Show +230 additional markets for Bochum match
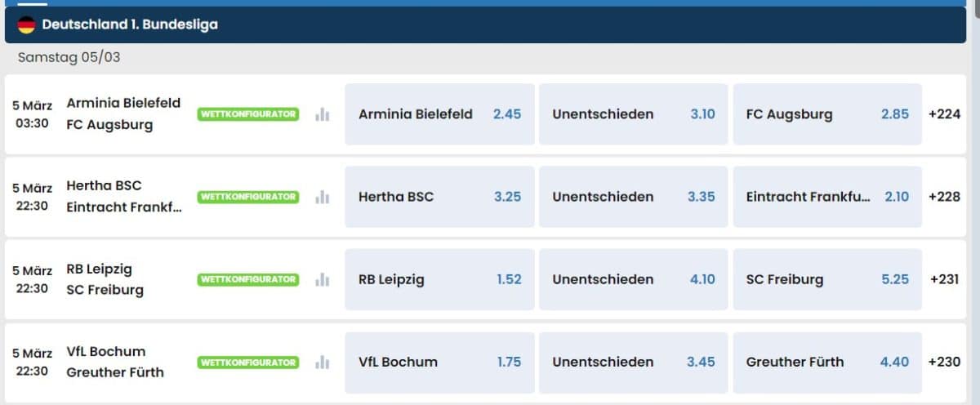The width and height of the screenshot is (980, 405). tap(944, 362)
